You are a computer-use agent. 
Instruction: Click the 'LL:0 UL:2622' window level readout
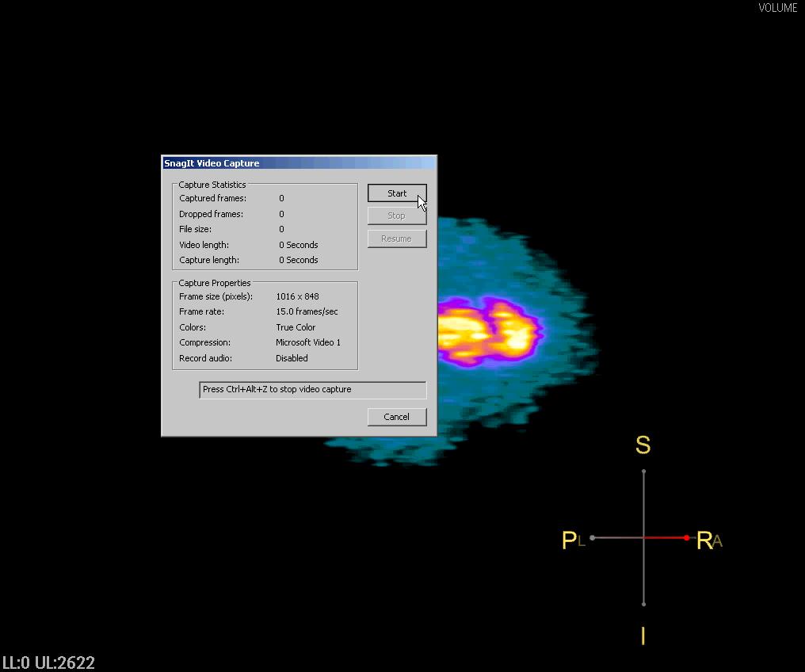[x=49, y=662]
